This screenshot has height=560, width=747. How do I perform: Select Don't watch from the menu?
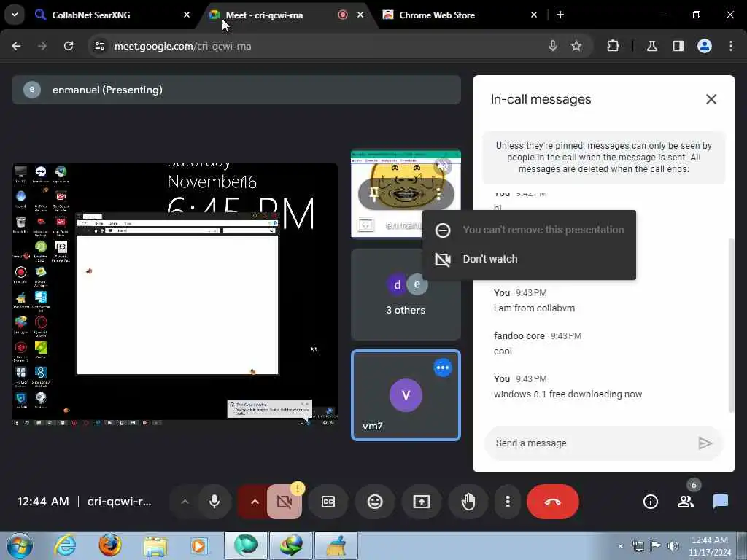click(529, 259)
